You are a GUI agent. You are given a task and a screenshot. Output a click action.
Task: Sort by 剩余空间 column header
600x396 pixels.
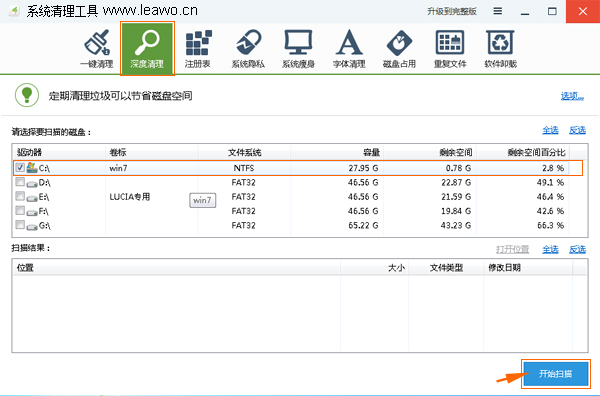(x=430, y=152)
